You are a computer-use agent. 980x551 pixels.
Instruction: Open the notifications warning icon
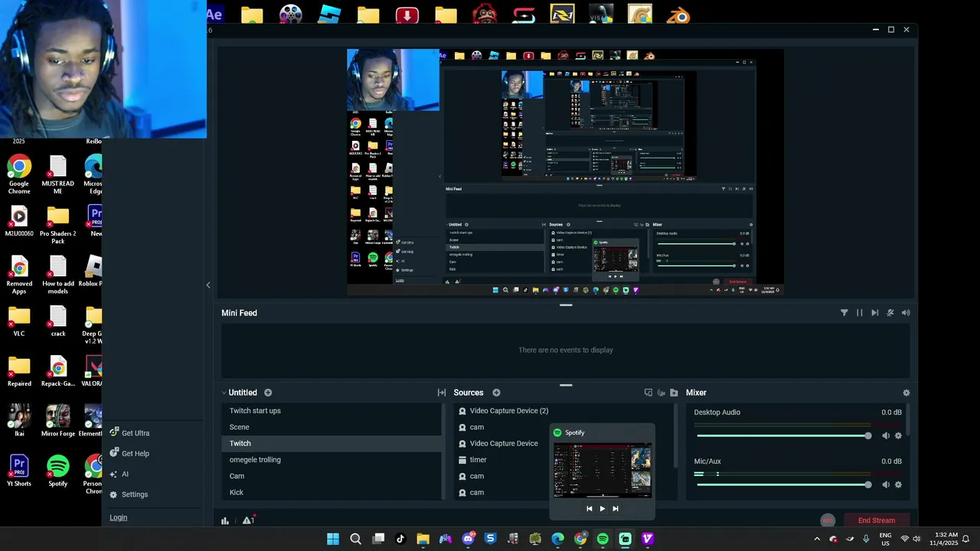(248, 520)
